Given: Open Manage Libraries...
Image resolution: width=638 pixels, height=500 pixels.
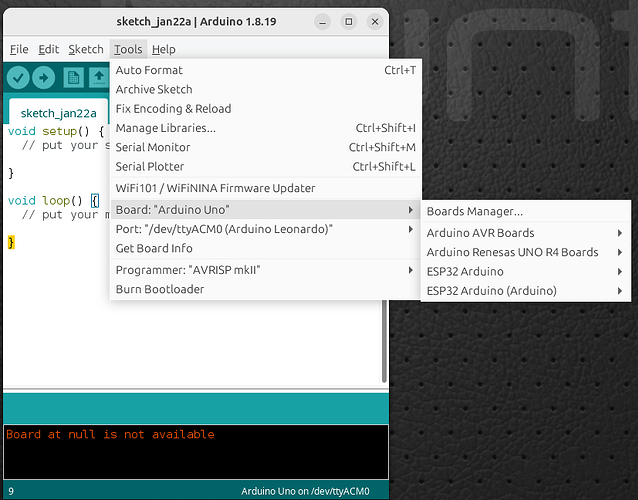Looking at the screenshot, I should (265, 128).
